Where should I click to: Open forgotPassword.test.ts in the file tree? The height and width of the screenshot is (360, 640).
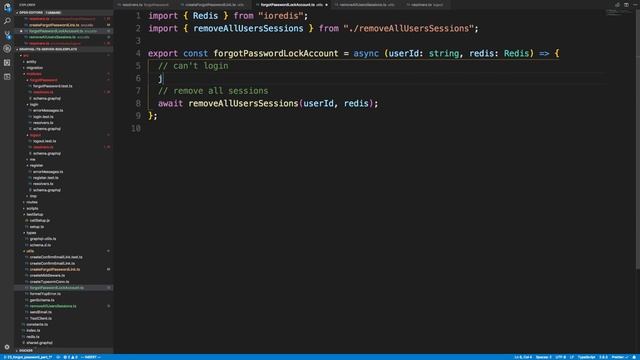coord(52,86)
